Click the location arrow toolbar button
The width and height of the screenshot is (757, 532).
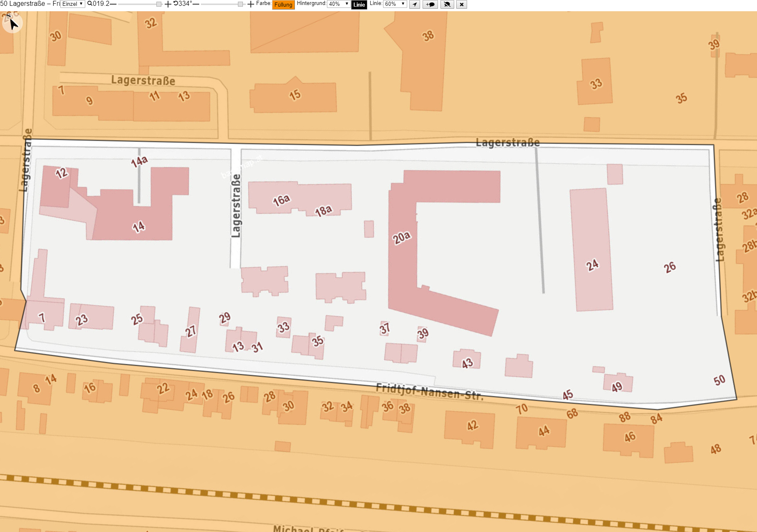415,4
